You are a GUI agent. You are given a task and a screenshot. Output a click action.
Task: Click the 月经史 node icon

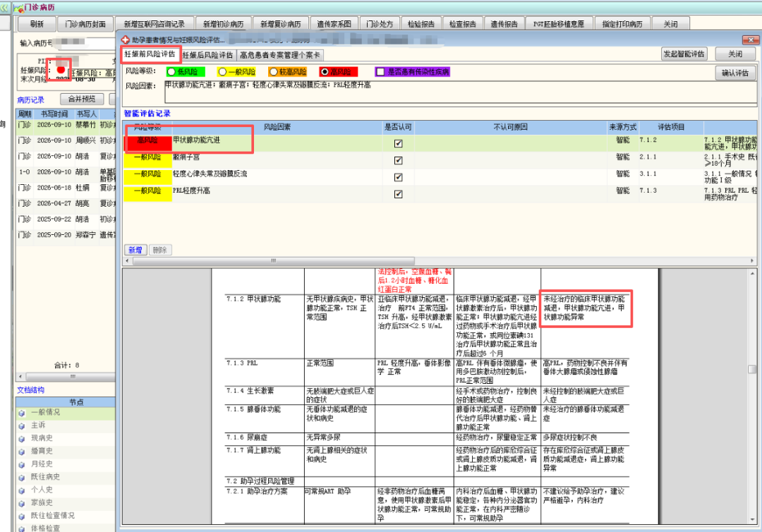(x=21, y=465)
